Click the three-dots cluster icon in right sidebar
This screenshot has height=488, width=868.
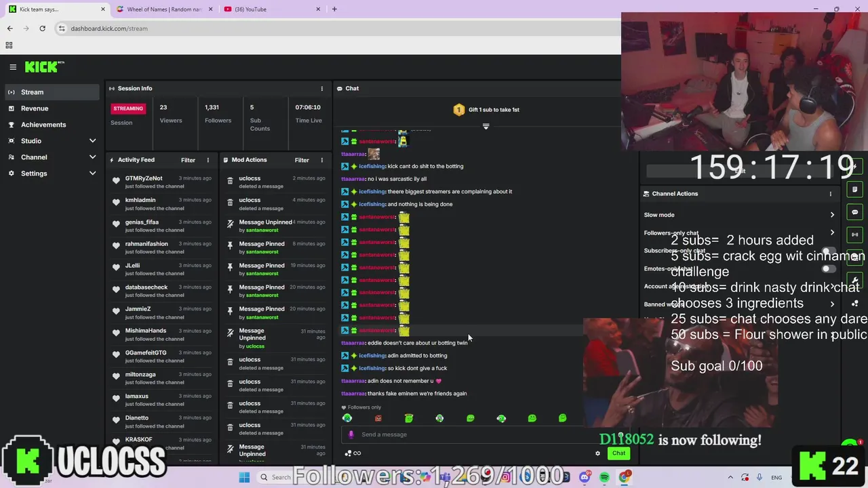coord(855,303)
